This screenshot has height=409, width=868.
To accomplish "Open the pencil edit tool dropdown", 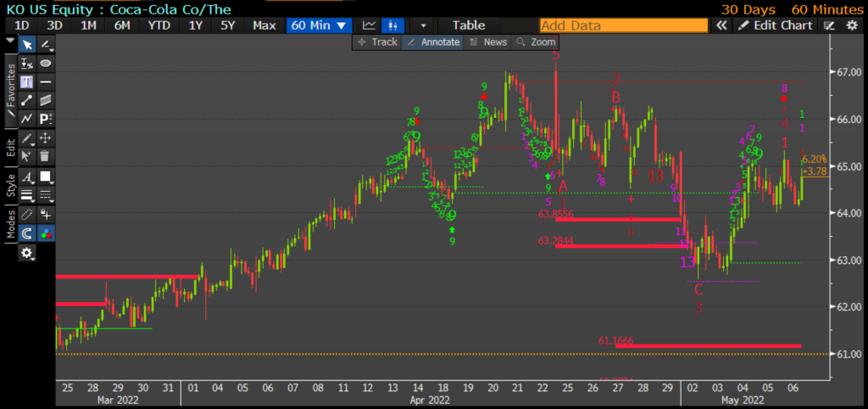I will point(26,138).
